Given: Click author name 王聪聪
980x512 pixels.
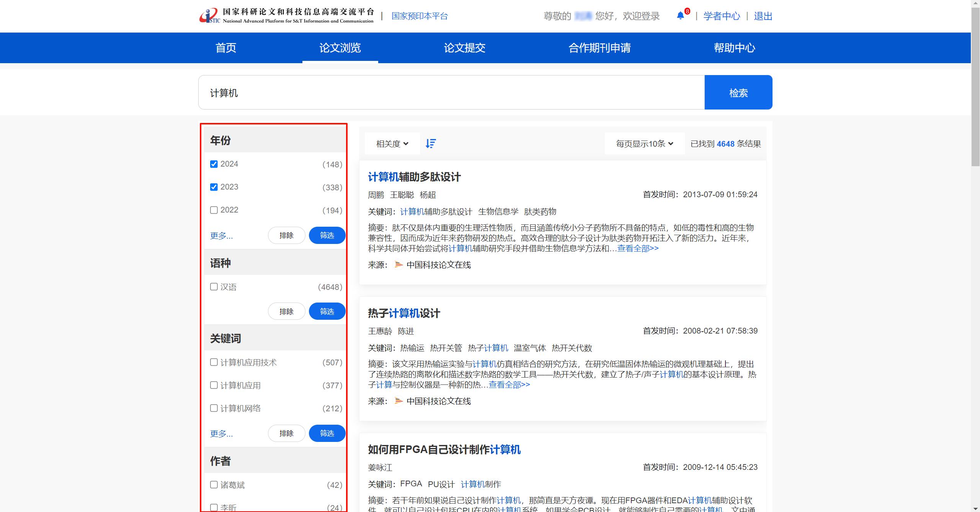Looking at the screenshot, I should pos(402,195).
